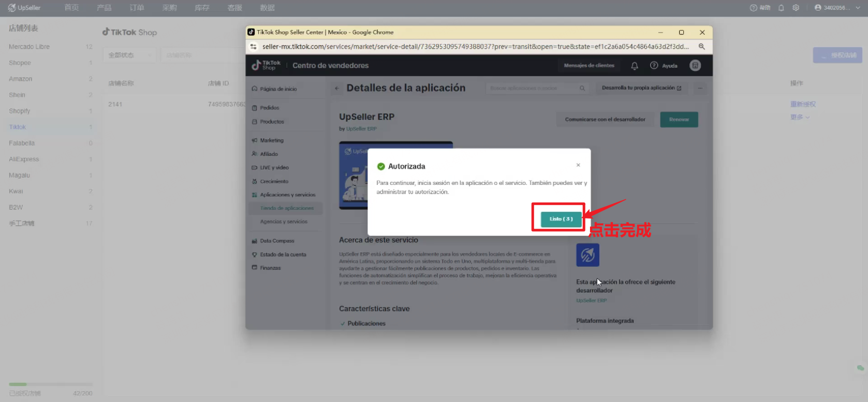Open Mensajes de clientes
Screen dimensions: 868x402
[x=589, y=66]
